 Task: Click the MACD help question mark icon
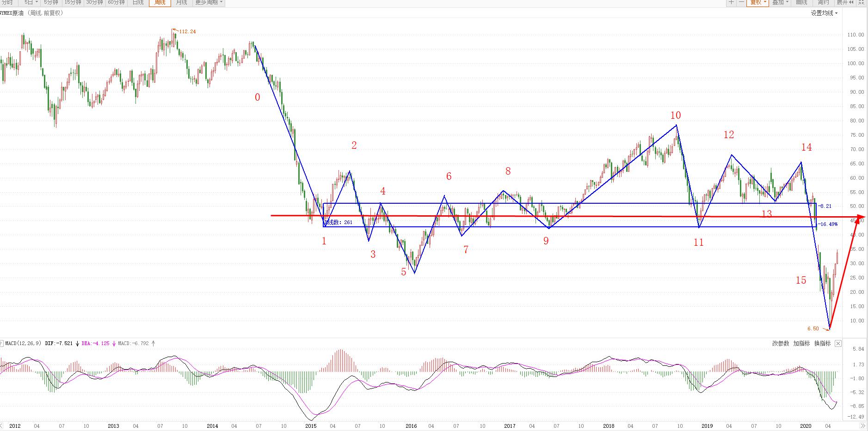pyautogui.click(x=1, y=343)
